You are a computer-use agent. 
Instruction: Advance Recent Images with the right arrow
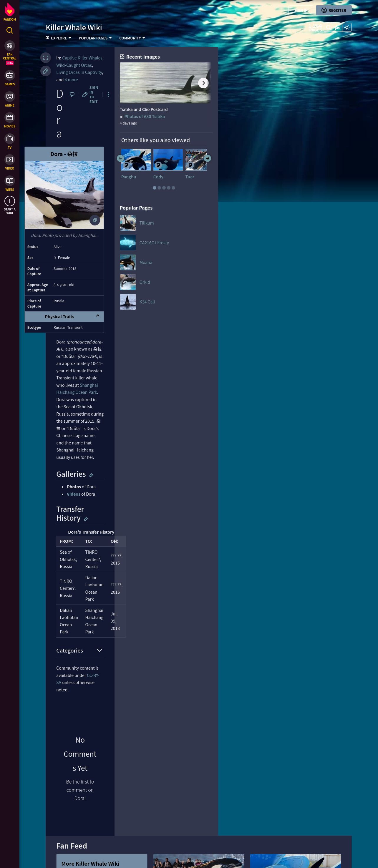pos(203,83)
